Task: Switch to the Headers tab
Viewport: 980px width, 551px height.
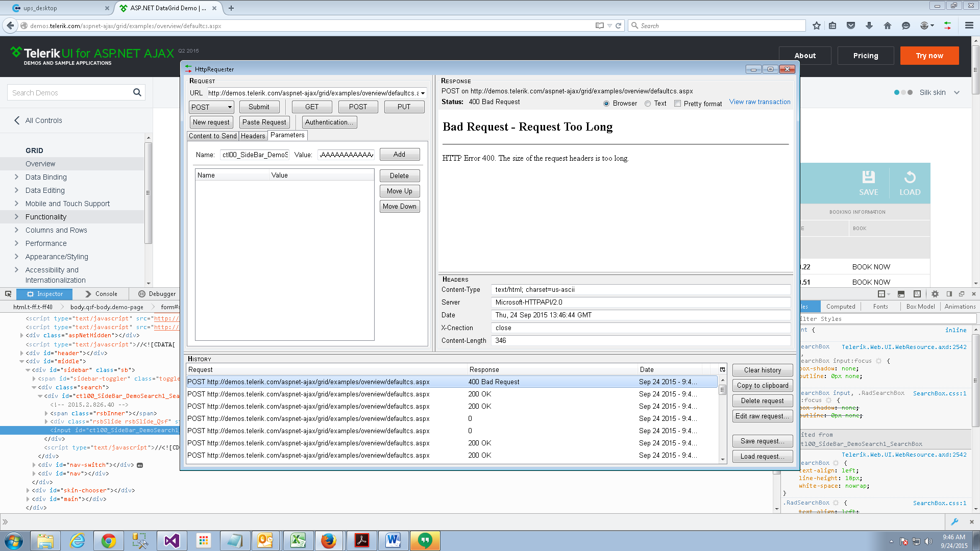Action: (253, 136)
